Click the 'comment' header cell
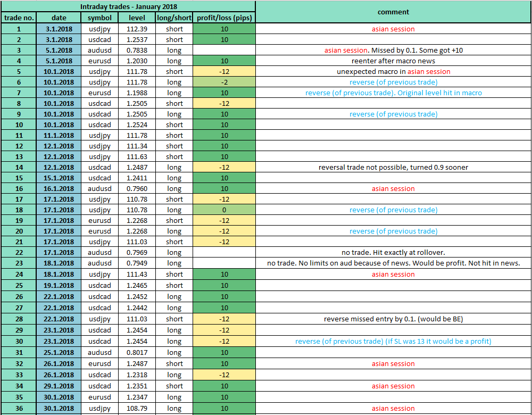Viewport: 532px width, 415px height. pos(393,12)
